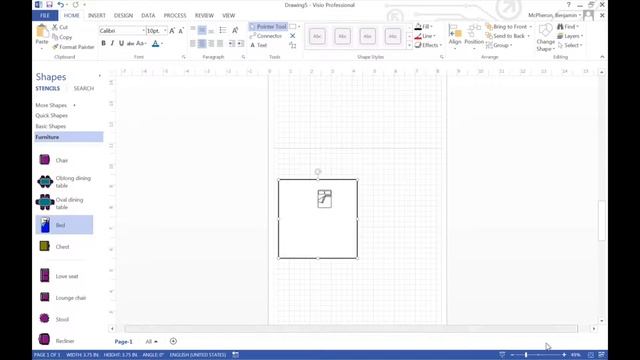Viewport: 640px width, 360px height.
Task: Select the Bed shape
Action: [64, 225]
